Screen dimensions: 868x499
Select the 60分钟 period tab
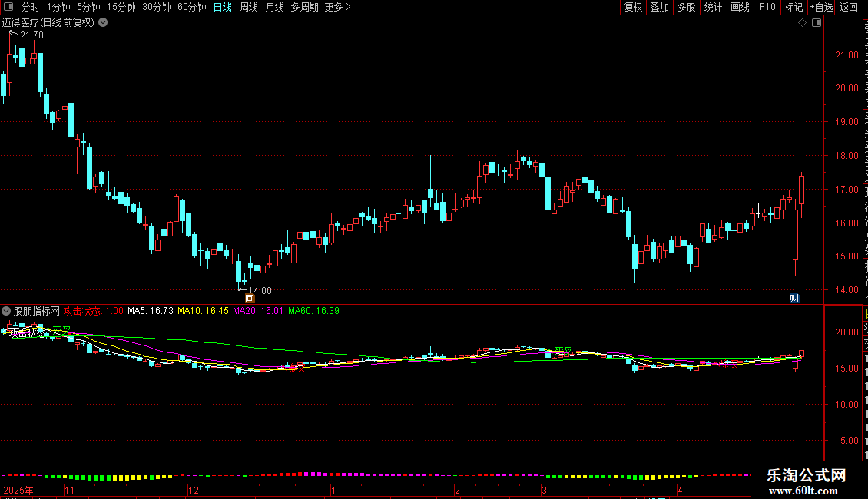(x=192, y=7)
